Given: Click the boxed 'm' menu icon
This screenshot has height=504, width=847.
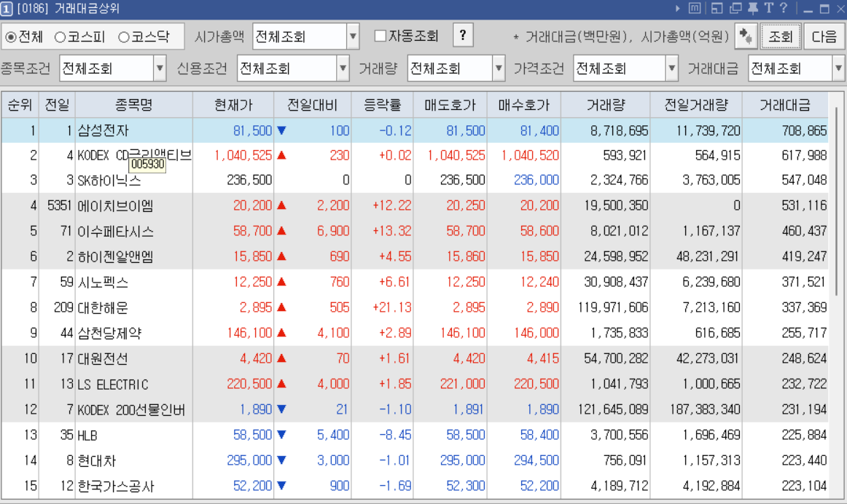Looking at the screenshot, I should click(695, 9).
